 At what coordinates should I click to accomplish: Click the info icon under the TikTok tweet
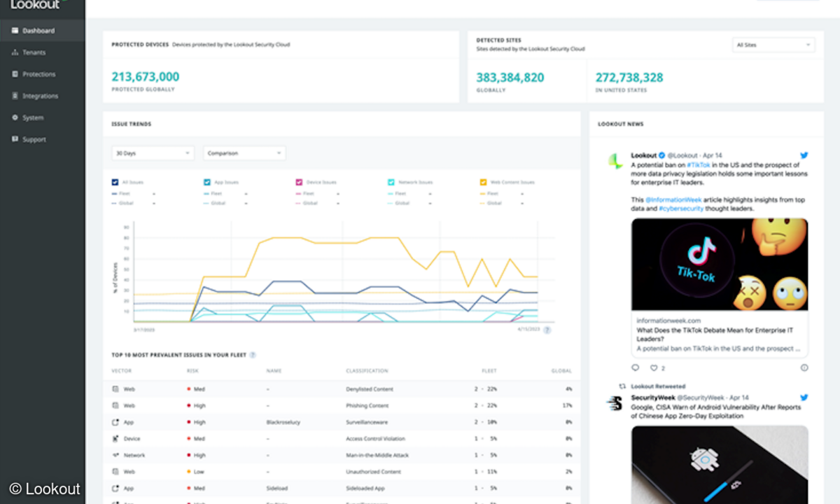tap(804, 367)
